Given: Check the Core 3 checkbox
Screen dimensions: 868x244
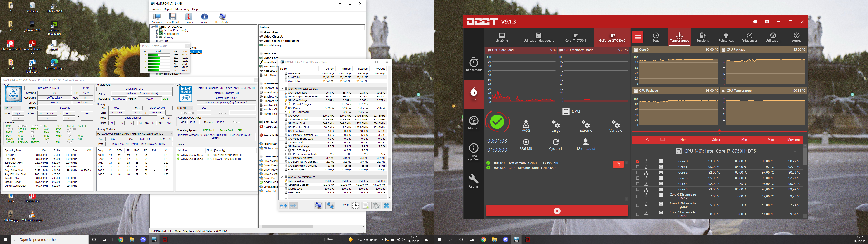Looking at the screenshot, I should [x=637, y=178].
